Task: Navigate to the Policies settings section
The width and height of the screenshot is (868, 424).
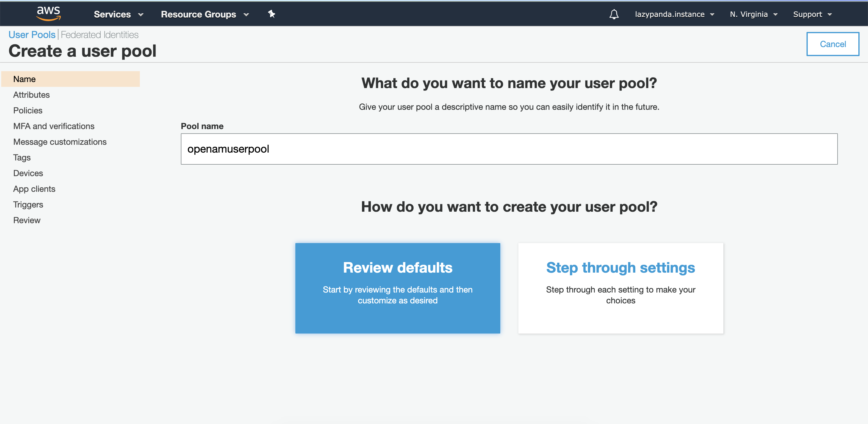Action: (28, 110)
